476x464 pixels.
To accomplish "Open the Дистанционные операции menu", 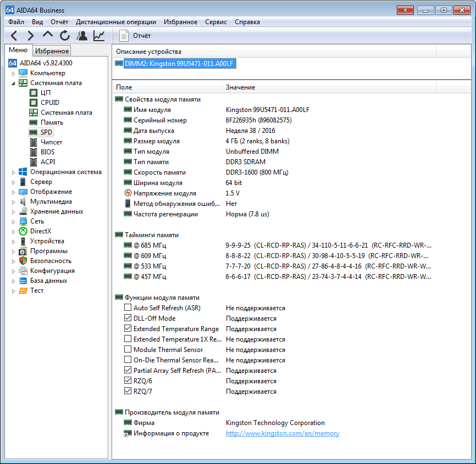I will tap(116, 22).
